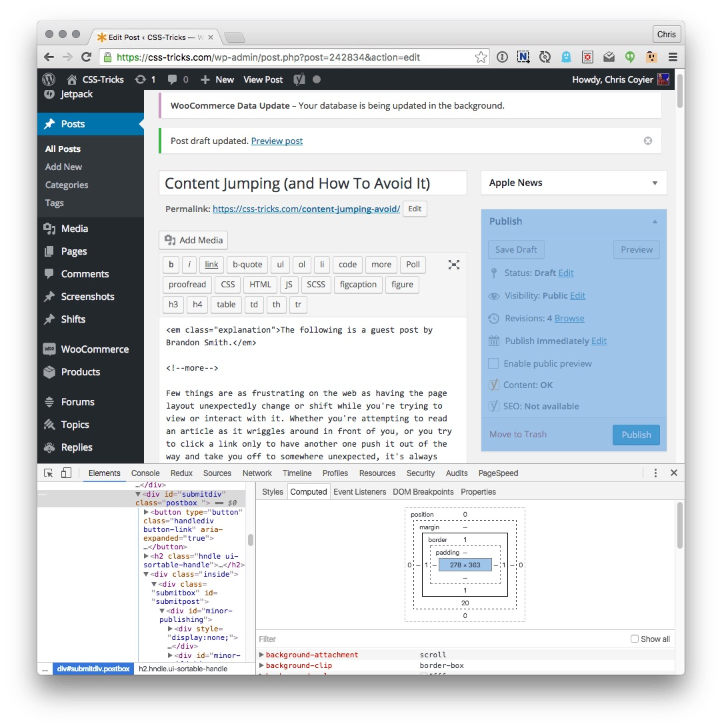Image resolution: width=722 pixels, height=728 pixels.
Task: Check Show all computed styles
Action: 634,639
